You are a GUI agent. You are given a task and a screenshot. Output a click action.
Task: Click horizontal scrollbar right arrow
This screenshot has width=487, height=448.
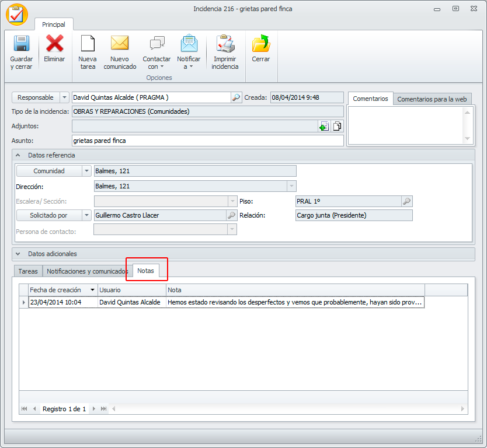(x=463, y=408)
